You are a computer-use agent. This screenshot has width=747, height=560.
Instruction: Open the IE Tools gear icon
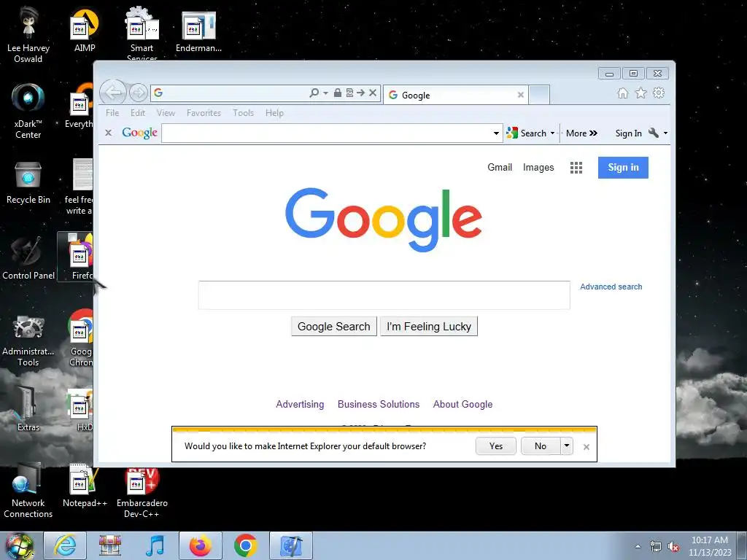pos(659,93)
